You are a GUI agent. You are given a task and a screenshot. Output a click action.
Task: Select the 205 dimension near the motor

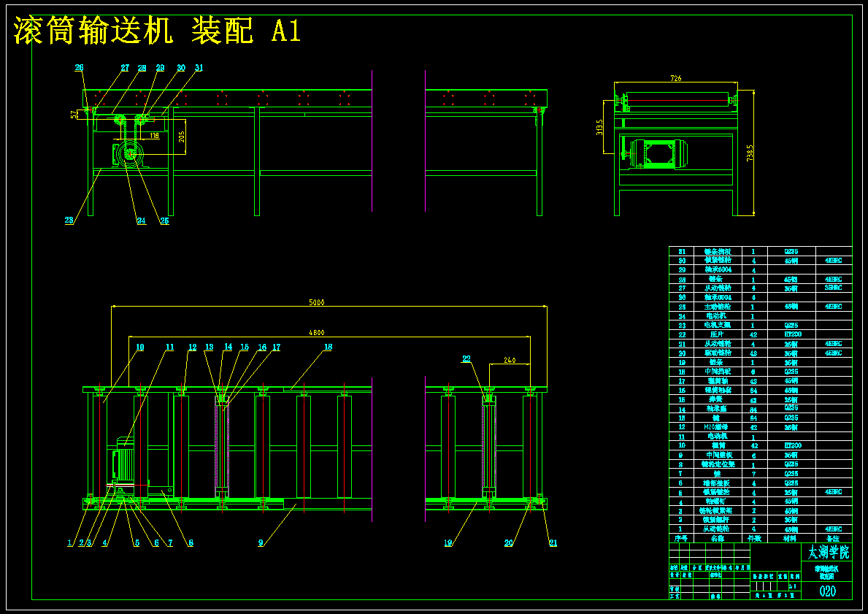pyautogui.click(x=182, y=137)
